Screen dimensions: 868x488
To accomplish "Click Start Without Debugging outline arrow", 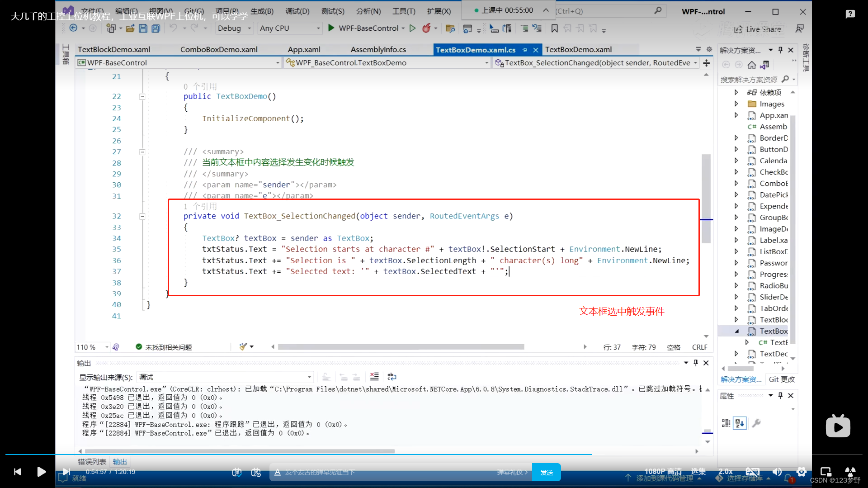I will [412, 28].
